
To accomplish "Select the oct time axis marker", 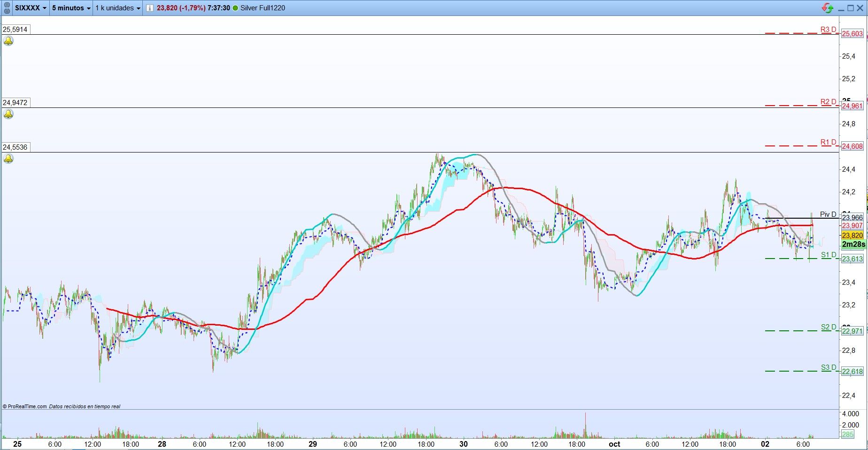I will (x=614, y=444).
